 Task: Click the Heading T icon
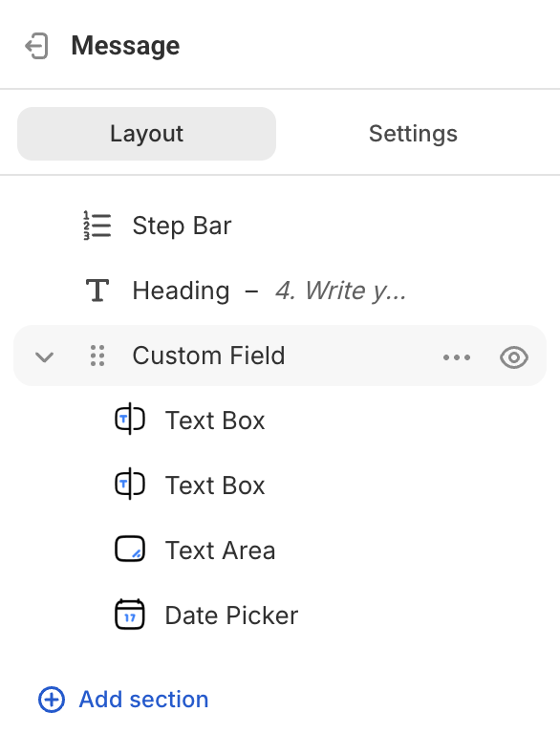pos(97,291)
